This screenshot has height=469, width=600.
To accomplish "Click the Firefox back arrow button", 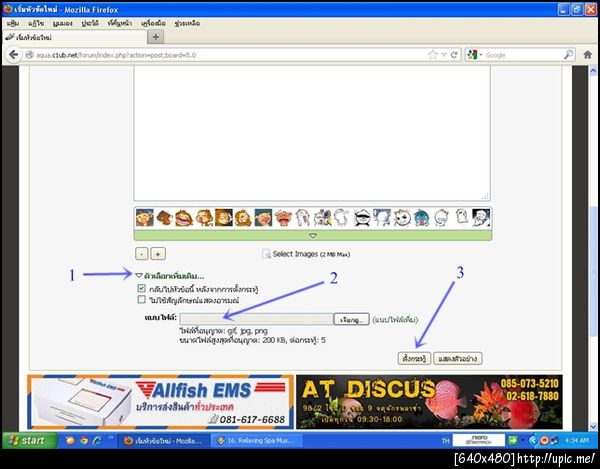I will (x=13, y=55).
